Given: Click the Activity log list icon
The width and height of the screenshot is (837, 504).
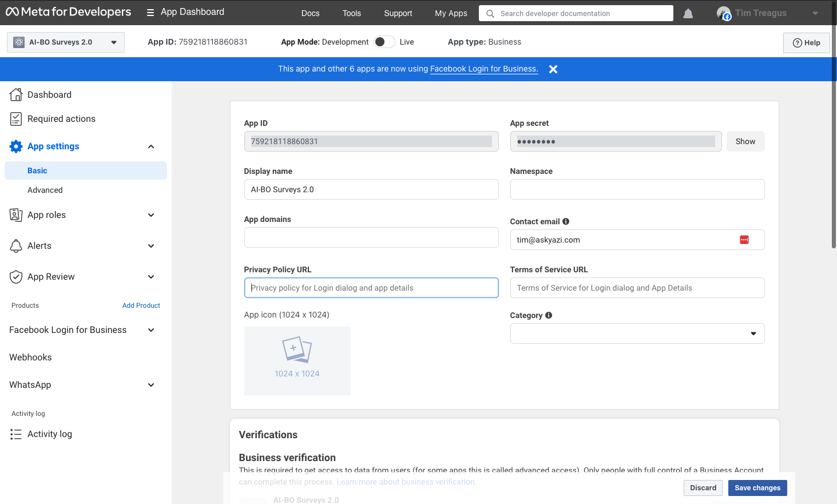Looking at the screenshot, I should pos(16,434).
